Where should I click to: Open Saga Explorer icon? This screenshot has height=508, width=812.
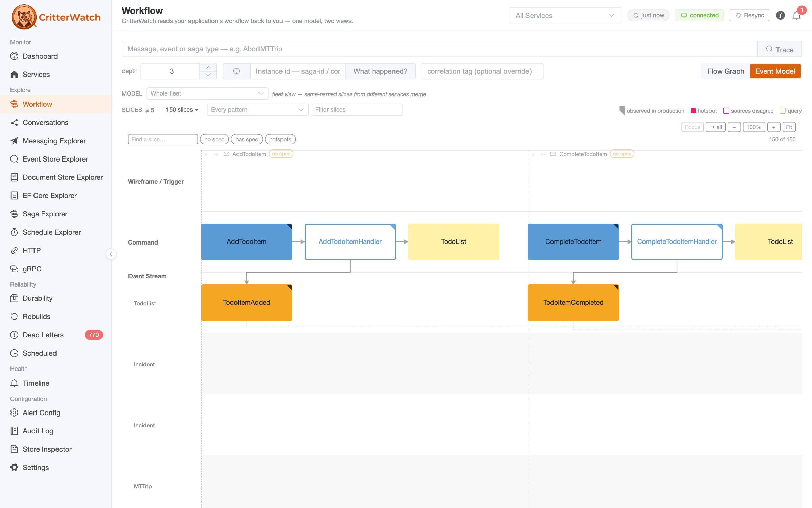[14, 214]
